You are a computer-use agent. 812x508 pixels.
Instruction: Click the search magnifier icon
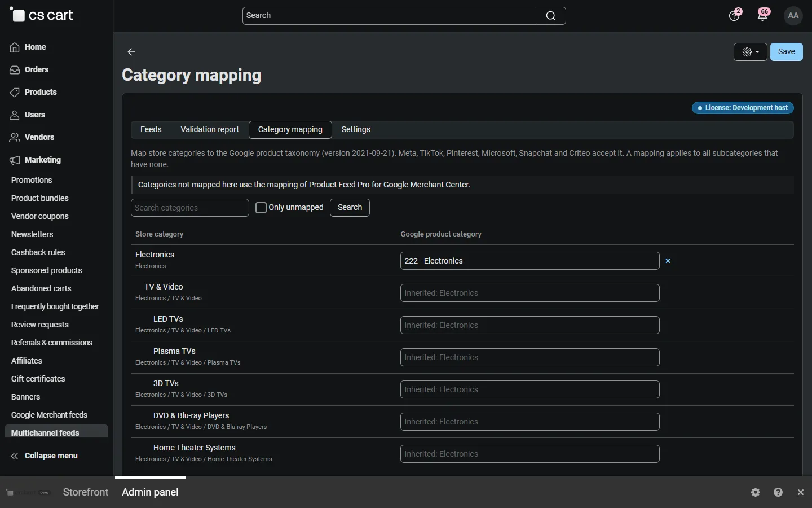(x=551, y=16)
